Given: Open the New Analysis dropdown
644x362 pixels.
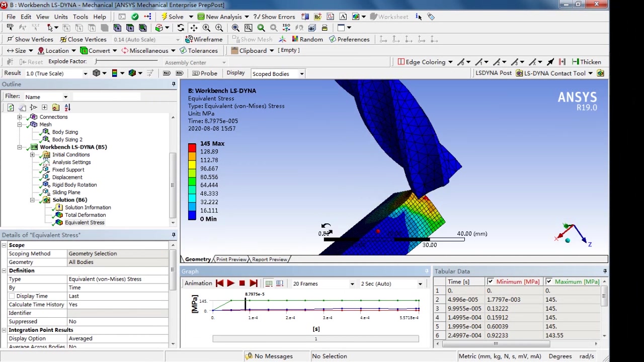Looking at the screenshot, I should (x=246, y=17).
